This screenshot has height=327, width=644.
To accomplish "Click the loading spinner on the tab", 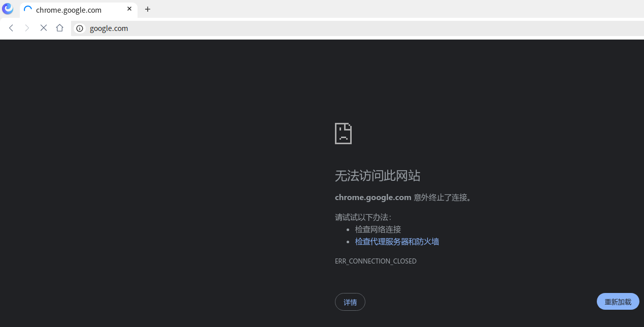I will coord(28,10).
